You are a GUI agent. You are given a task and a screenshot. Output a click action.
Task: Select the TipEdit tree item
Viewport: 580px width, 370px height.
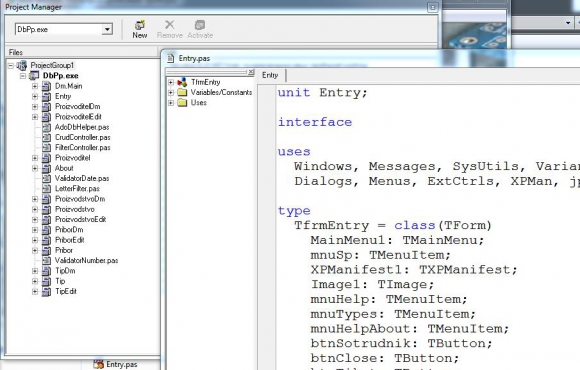coord(66,292)
